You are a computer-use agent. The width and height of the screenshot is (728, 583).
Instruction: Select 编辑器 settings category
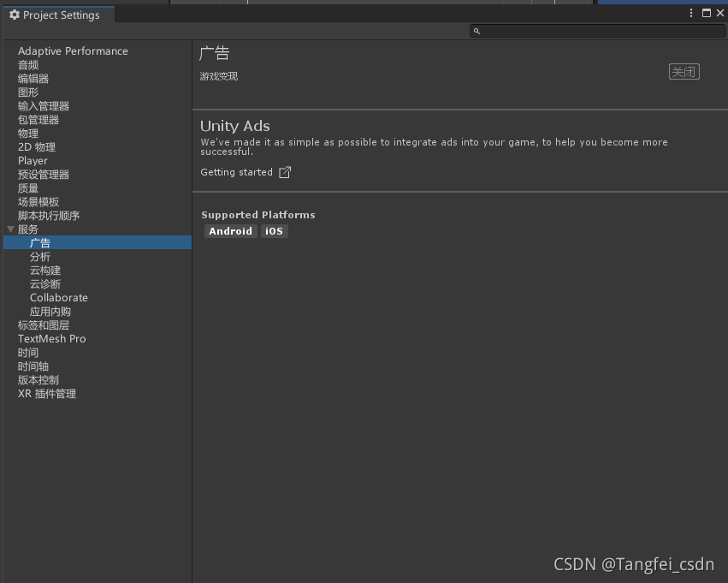point(33,79)
